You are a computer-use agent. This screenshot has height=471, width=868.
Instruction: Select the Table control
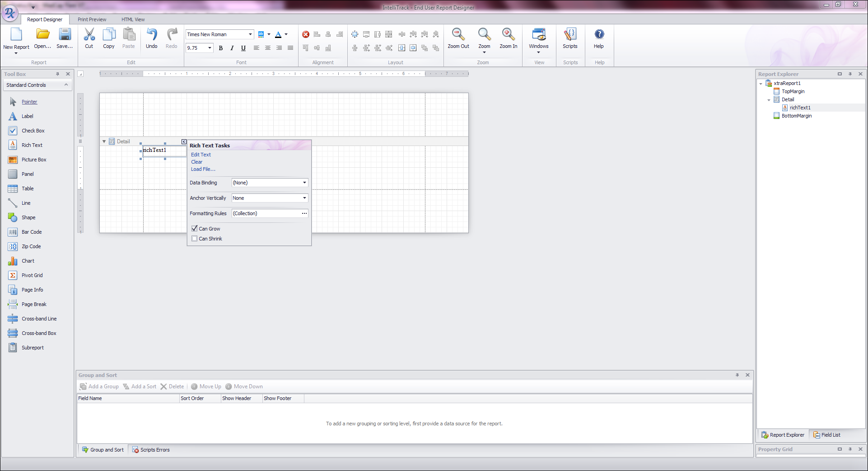coord(28,188)
